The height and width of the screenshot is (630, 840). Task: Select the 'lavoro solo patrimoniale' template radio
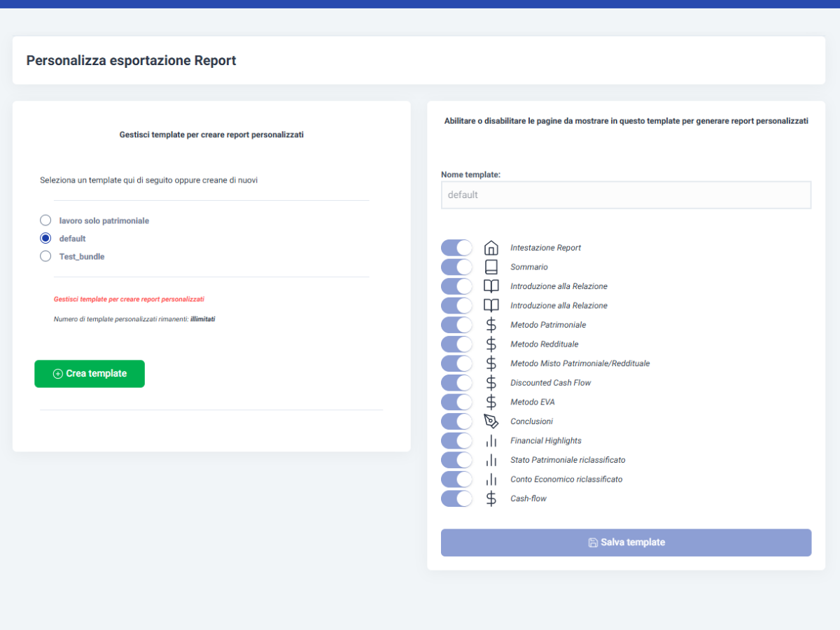(45, 220)
